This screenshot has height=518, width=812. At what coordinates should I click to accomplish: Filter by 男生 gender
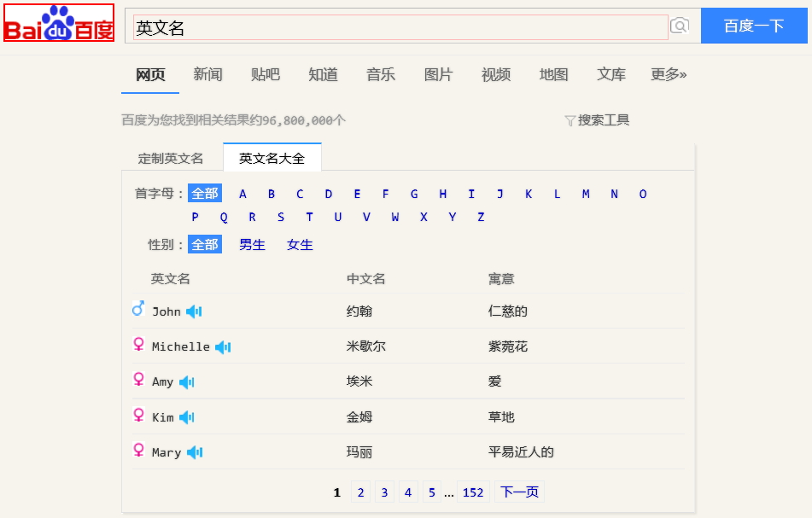click(252, 245)
